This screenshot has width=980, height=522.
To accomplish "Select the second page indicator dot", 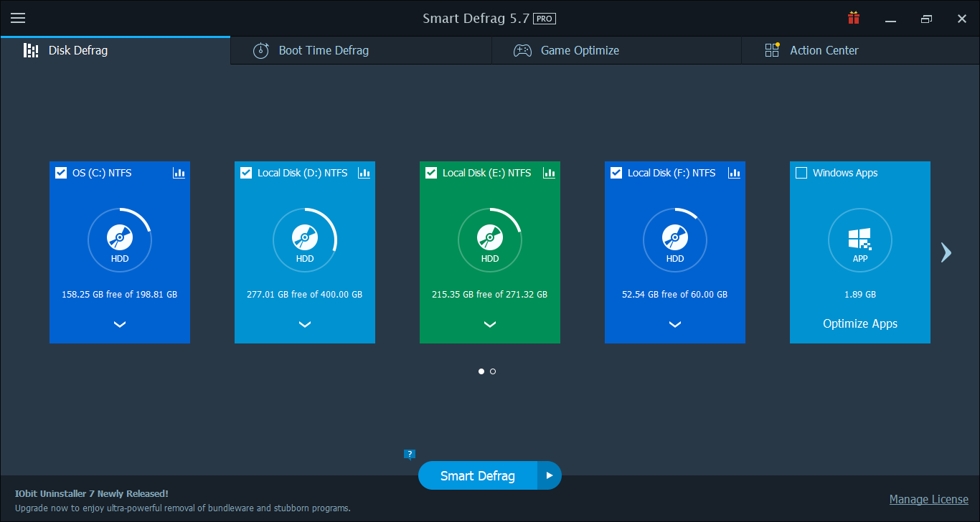I will [493, 371].
